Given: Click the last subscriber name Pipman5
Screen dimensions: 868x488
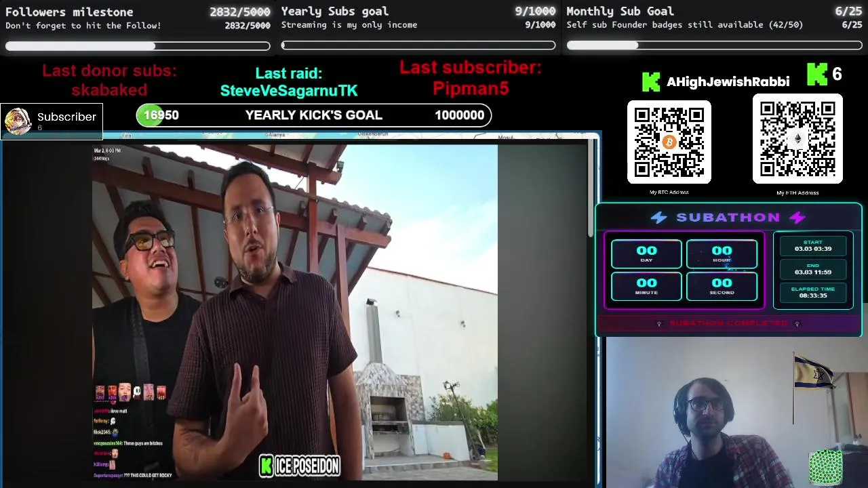Looking at the screenshot, I should click(x=471, y=88).
